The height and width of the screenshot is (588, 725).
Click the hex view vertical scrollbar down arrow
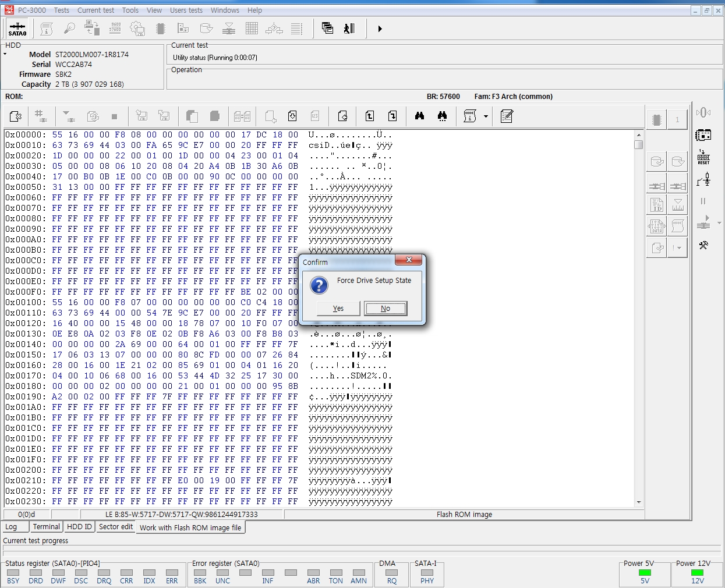(639, 502)
